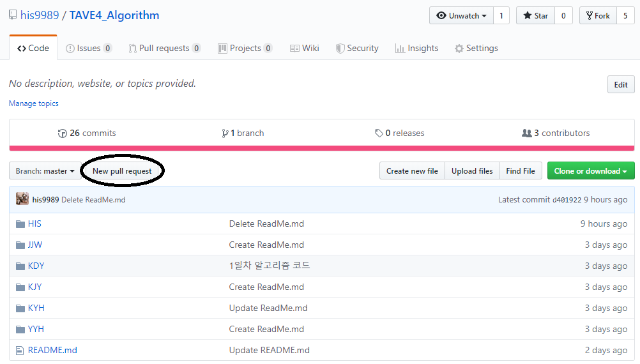Click latest commit hash d401922
This screenshot has height=364, width=640.
point(567,200)
